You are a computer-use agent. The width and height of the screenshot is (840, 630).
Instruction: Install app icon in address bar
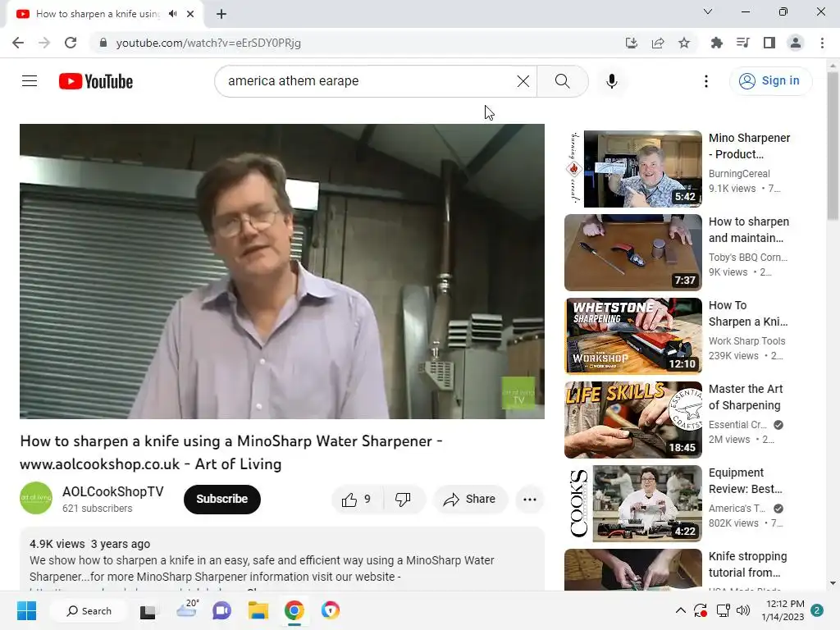[632, 43]
